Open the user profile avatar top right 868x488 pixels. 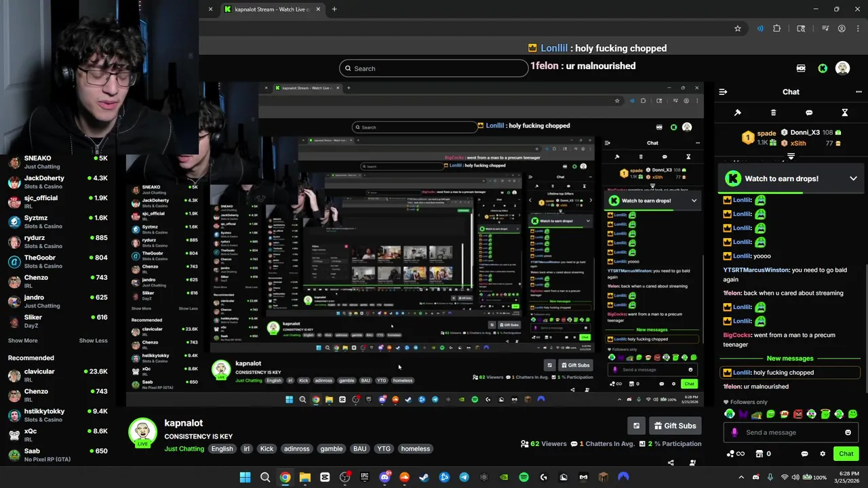pos(842,68)
